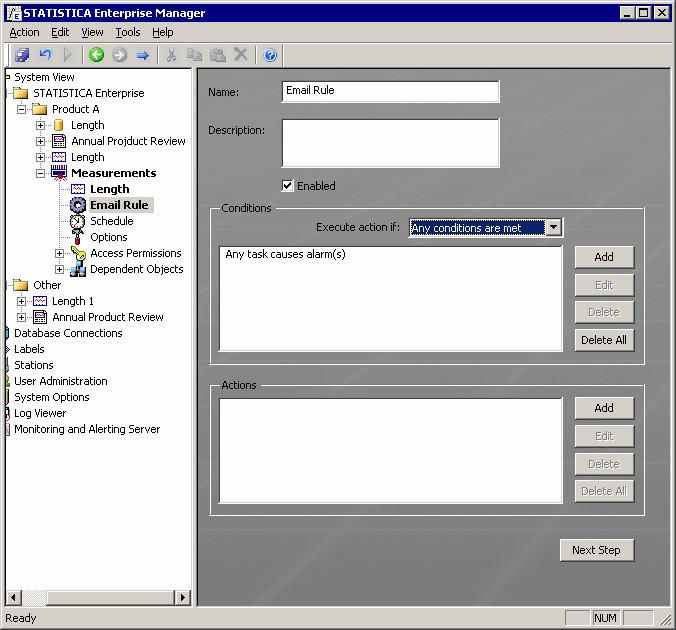Image resolution: width=676 pixels, height=630 pixels.
Task: Select the bold Length item under Measurements
Action: tap(110, 189)
